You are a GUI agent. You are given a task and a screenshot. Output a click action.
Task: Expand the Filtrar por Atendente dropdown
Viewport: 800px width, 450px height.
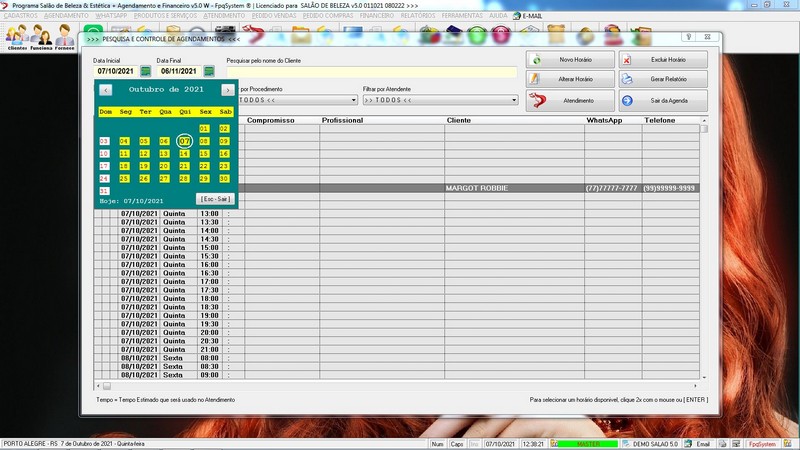[x=514, y=100]
